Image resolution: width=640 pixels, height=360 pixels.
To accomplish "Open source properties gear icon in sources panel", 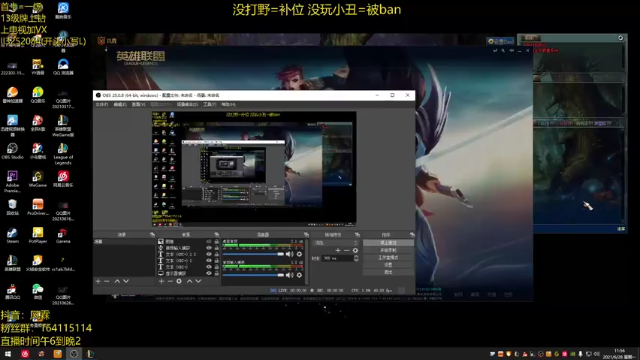I will tap(179, 281).
